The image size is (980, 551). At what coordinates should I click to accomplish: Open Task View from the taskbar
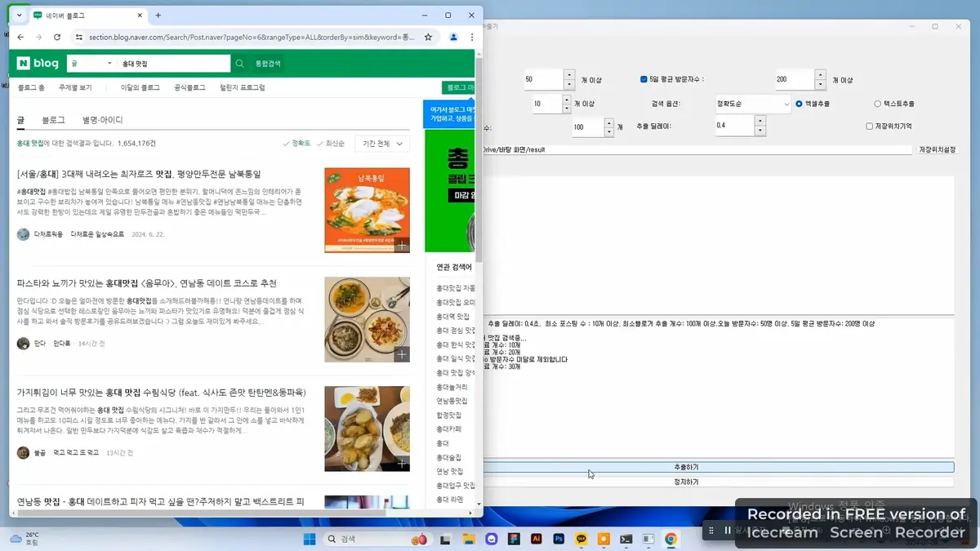[446, 539]
